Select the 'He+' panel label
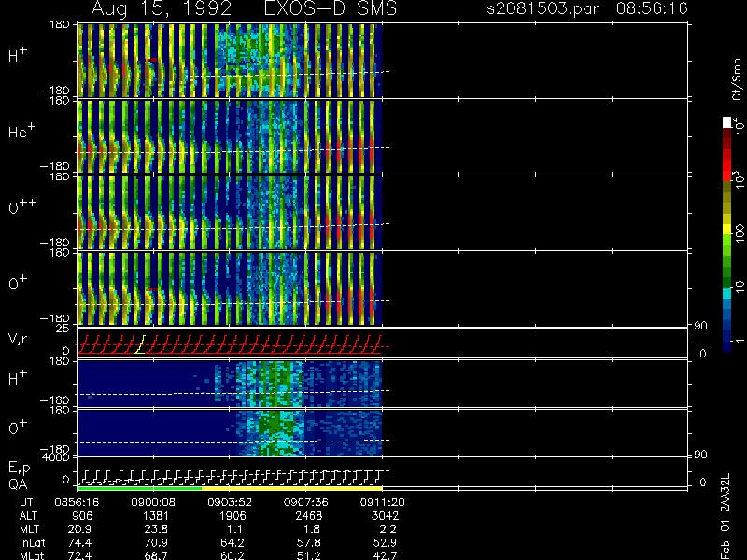Viewport: 747px width, 560px height. tap(21, 131)
